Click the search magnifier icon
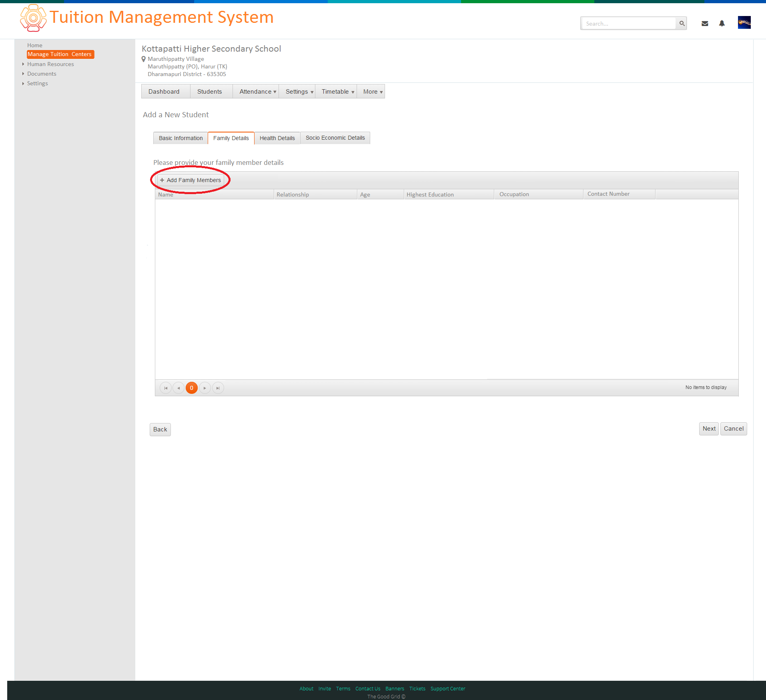Viewport: 766px width, 700px height. click(x=682, y=24)
